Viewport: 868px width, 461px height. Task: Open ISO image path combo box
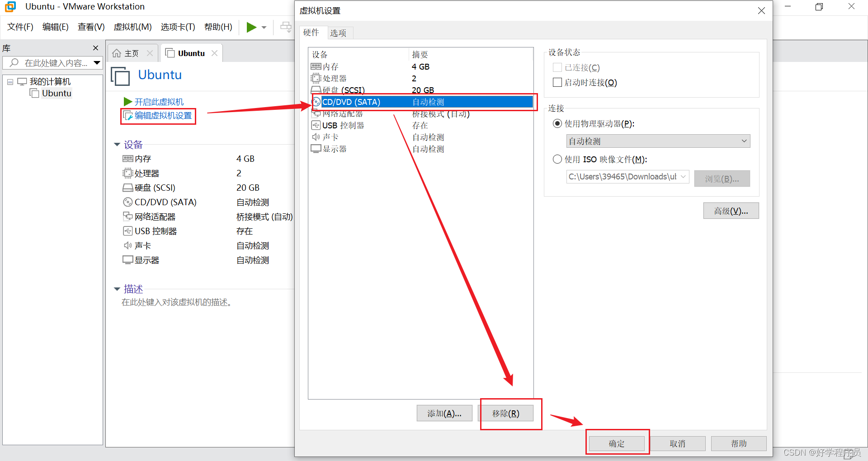(x=627, y=177)
